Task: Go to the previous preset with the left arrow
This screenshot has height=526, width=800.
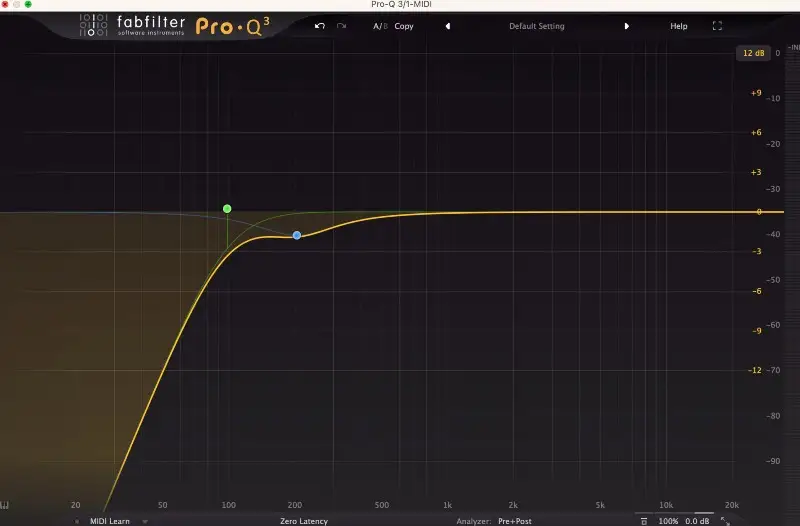Action: click(447, 26)
